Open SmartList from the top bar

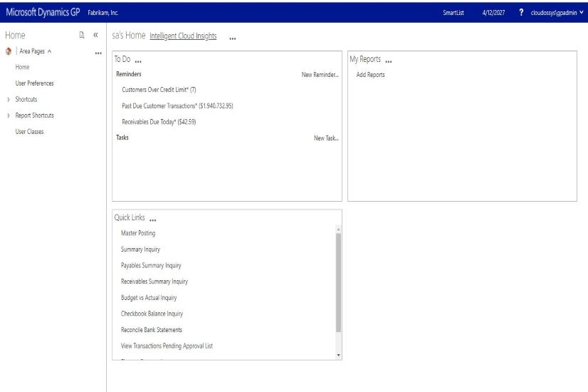pyautogui.click(x=453, y=13)
